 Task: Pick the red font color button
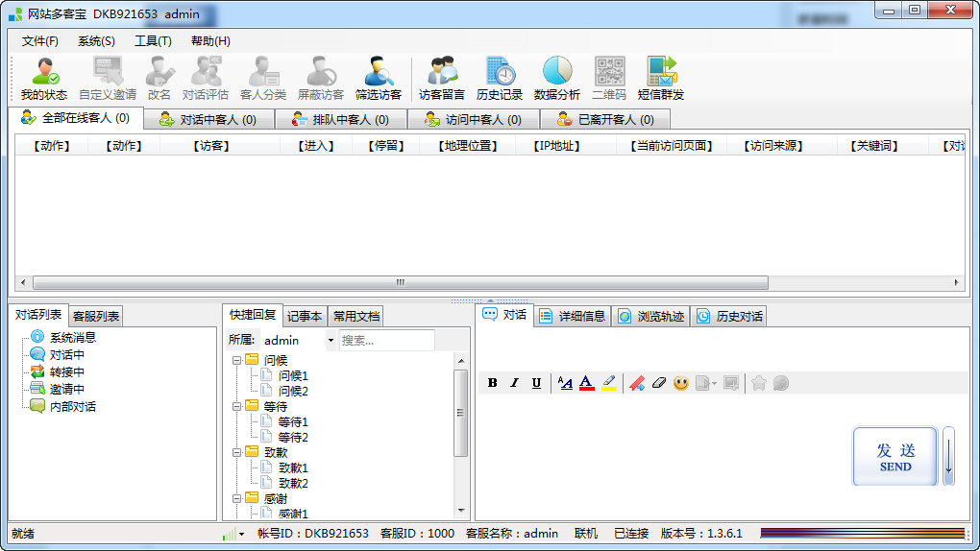point(587,383)
